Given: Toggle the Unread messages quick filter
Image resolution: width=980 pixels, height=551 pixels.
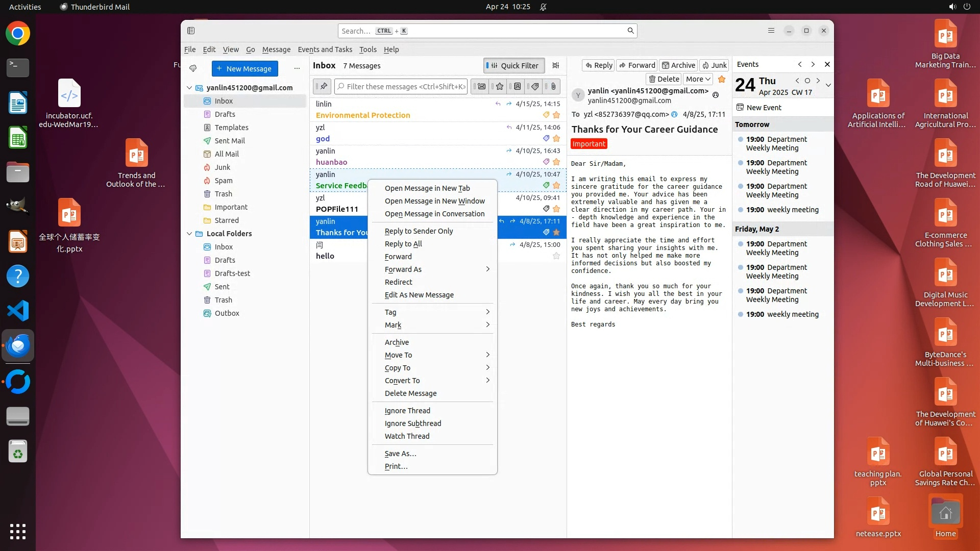Looking at the screenshot, I should coord(481,87).
